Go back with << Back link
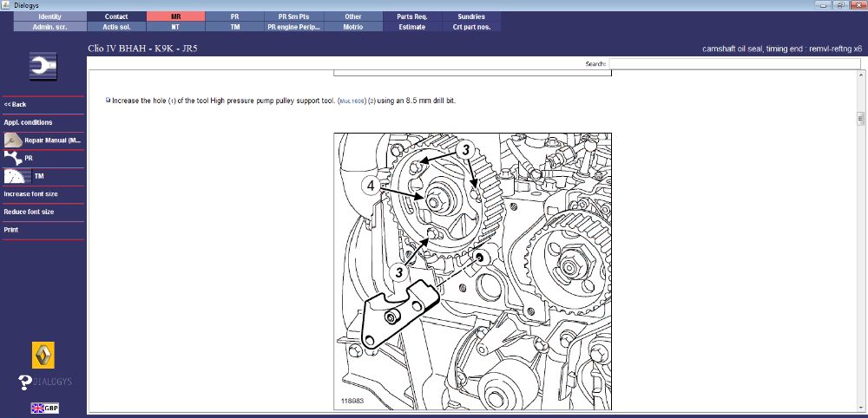 pos(16,104)
